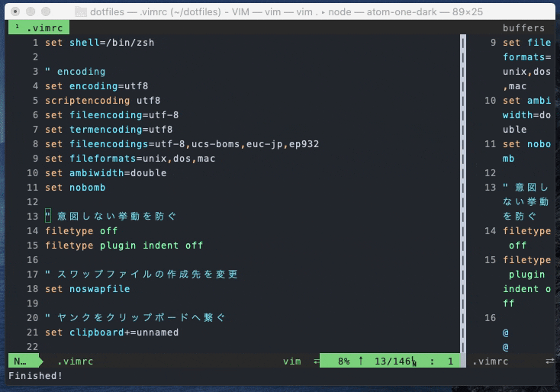Image resolution: width=560 pixels, height=392 pixels.
Task: Select the .vimrc buffer tab
Action: [39, 27]
